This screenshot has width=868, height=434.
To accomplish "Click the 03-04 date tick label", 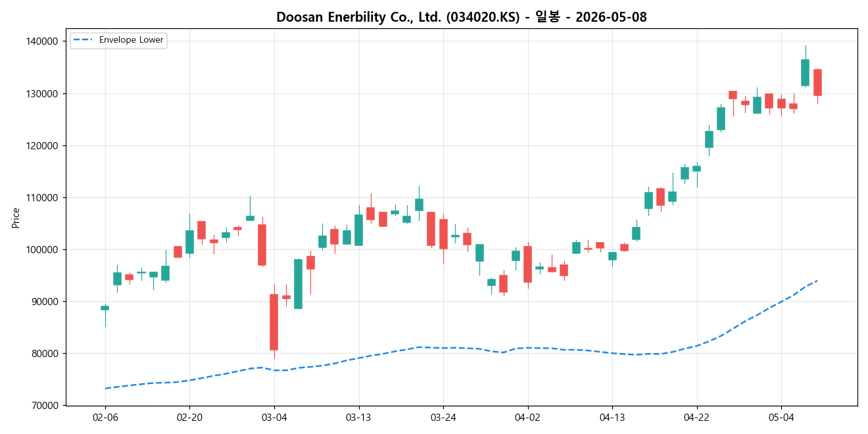I will (274, 417).
